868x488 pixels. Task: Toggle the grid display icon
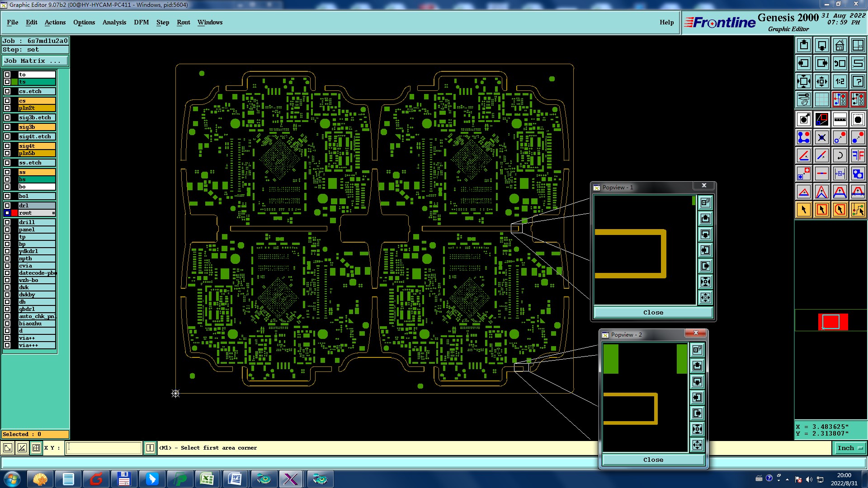(821, 99)
